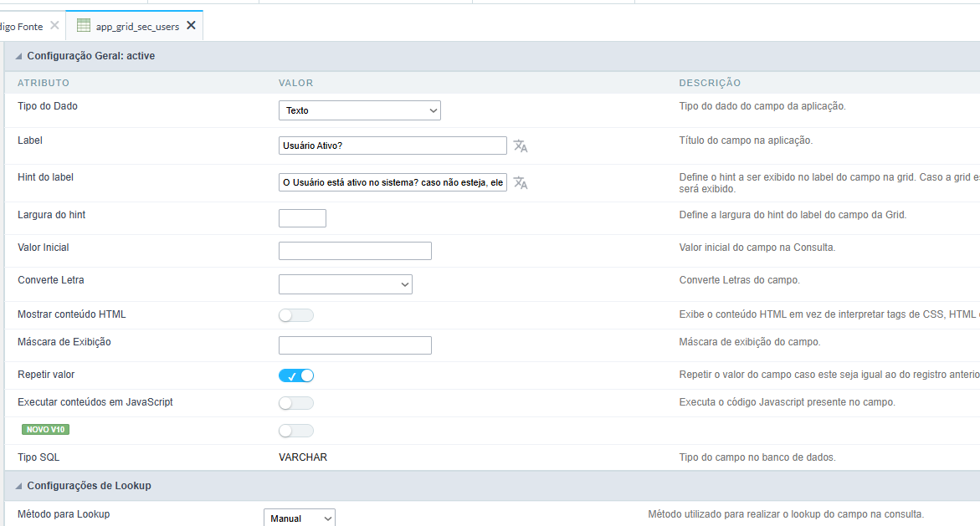The height and width of the screenshot is (526, 980).
Task: Click description 'Converte Letras do campo.'
Action: click(x=739, y=280)
